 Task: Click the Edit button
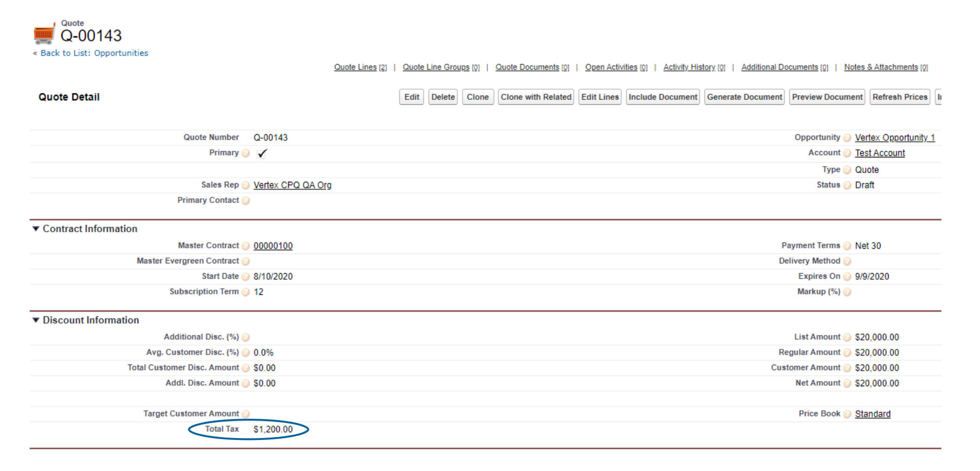412,97
